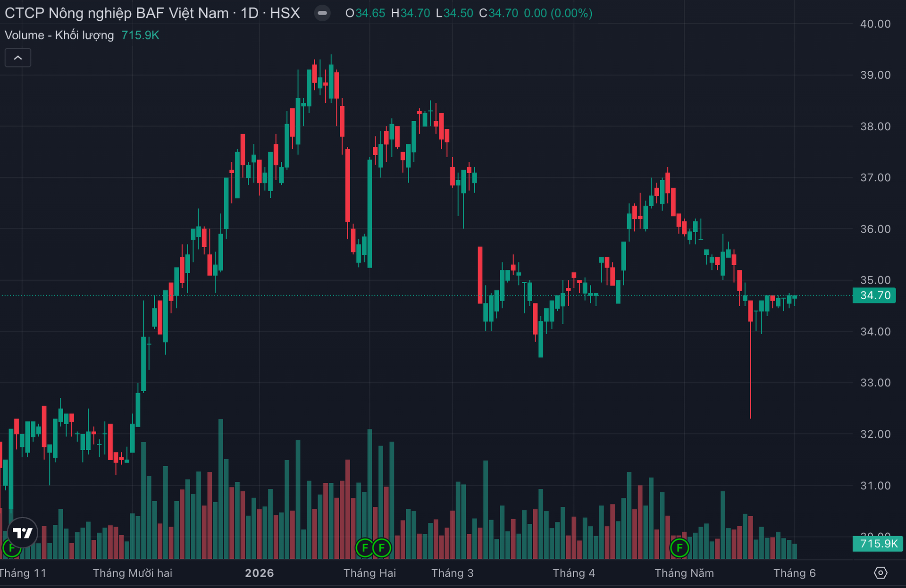This screenshot has width=906, height=588.
Task: Click the 32.00 price axis label
Action: click(875, 434)
